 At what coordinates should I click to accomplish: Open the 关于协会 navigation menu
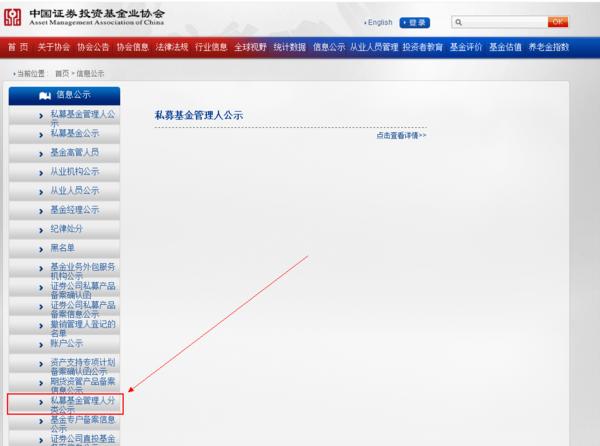(54, 47)
